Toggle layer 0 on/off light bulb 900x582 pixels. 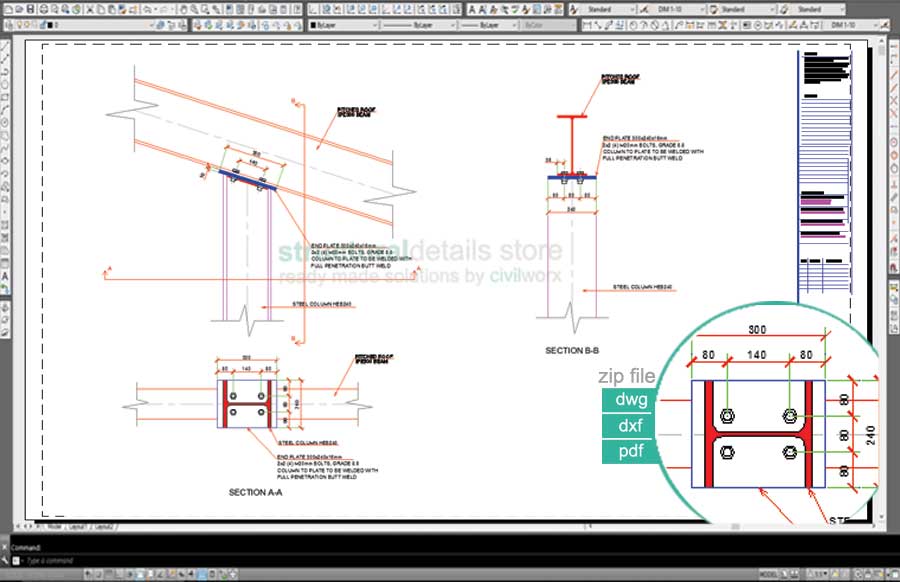pyautogui.click(x=20, y=25)
